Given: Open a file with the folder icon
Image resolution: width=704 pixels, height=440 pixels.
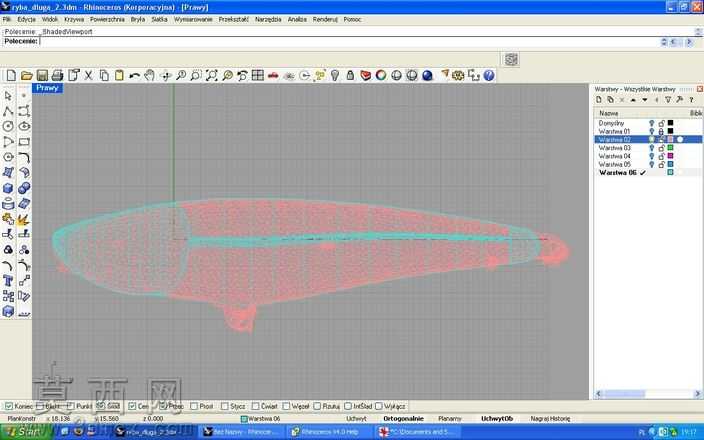Looking at the screenshot, I should [x=27, y=75].
